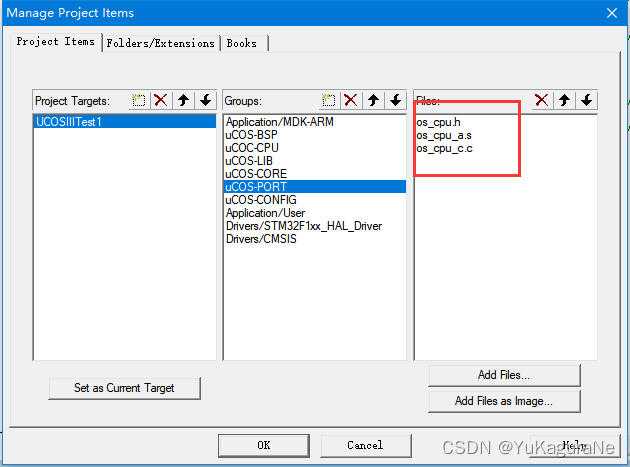Image resolution: width=630 pixels, height=467 pixels.
Task: Select the Drivers/STM32F1xx_HAL_Driver group
Action: (x=315, y=226)
